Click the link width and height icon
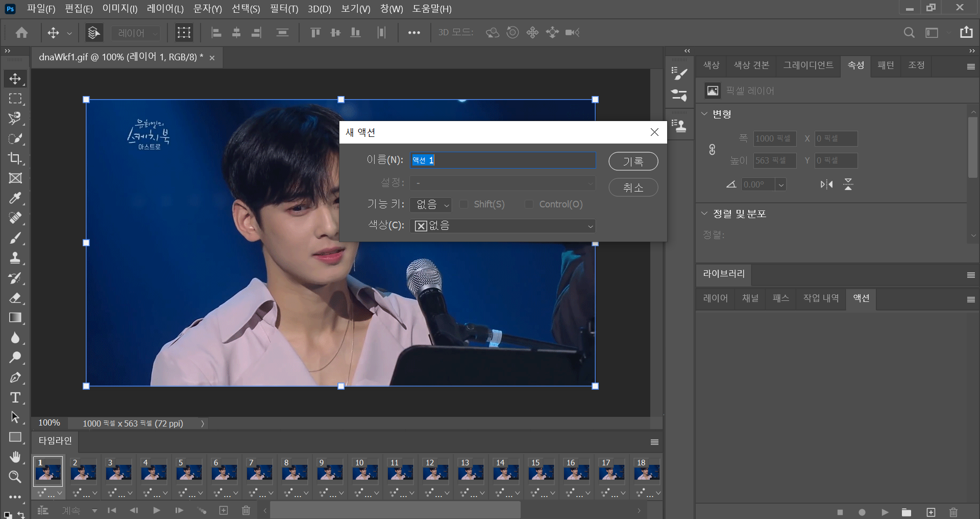 click(712, 150)
